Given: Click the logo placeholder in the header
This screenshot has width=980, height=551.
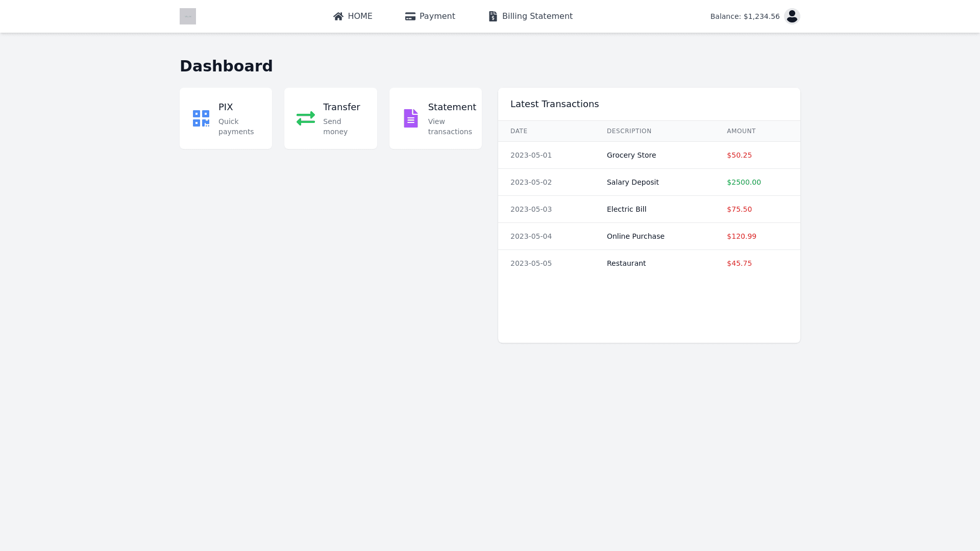Looking at the screenshot, I should click(x=188, y=16).
